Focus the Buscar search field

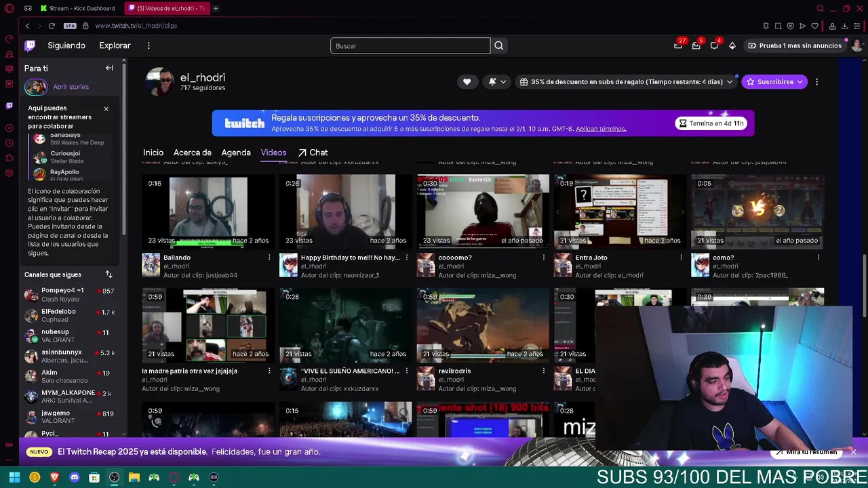pos(410,45)
